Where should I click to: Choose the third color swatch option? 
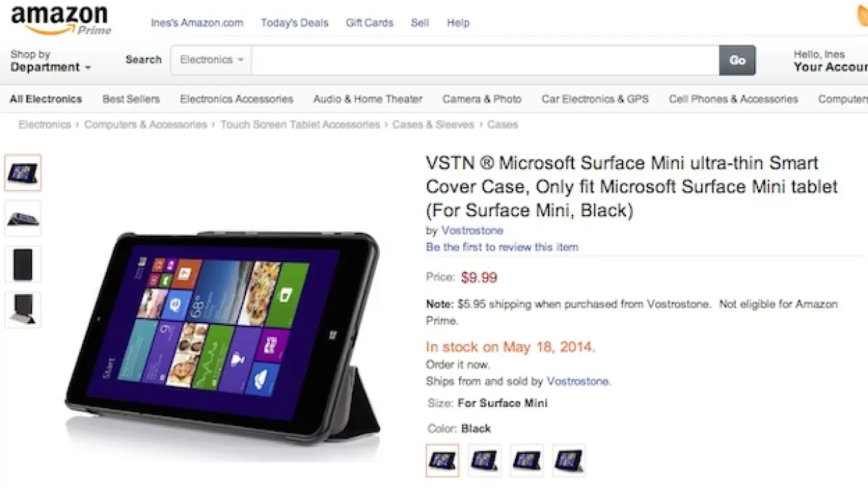pos(526,461)
